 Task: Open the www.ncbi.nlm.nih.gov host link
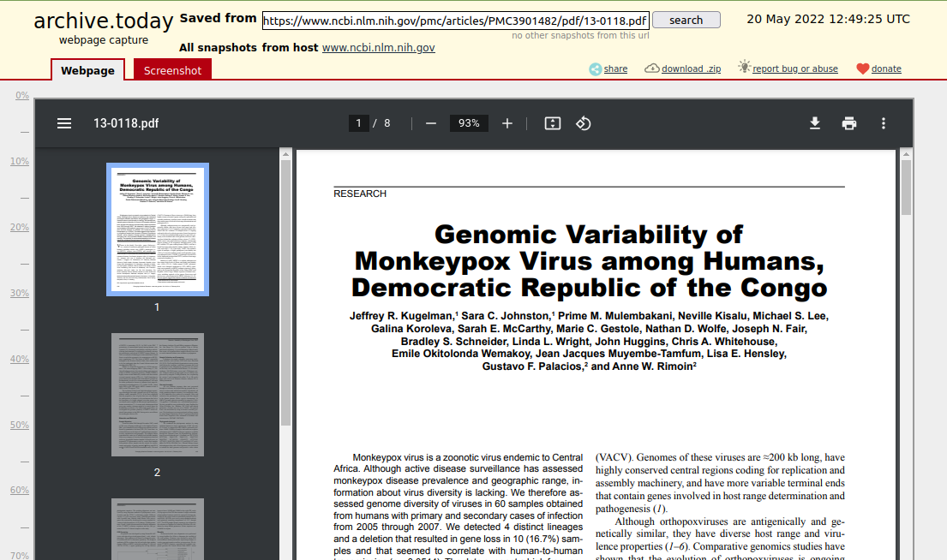pyautogui.click(x=378, y=48)
